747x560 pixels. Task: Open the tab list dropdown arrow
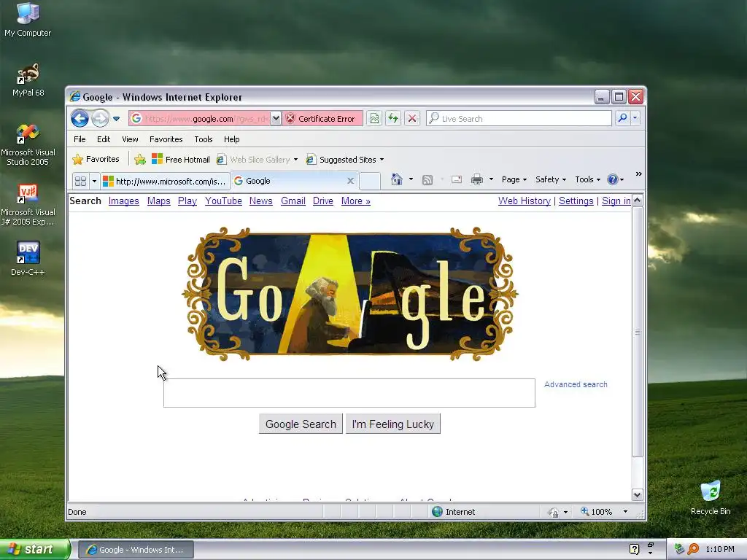94,181
